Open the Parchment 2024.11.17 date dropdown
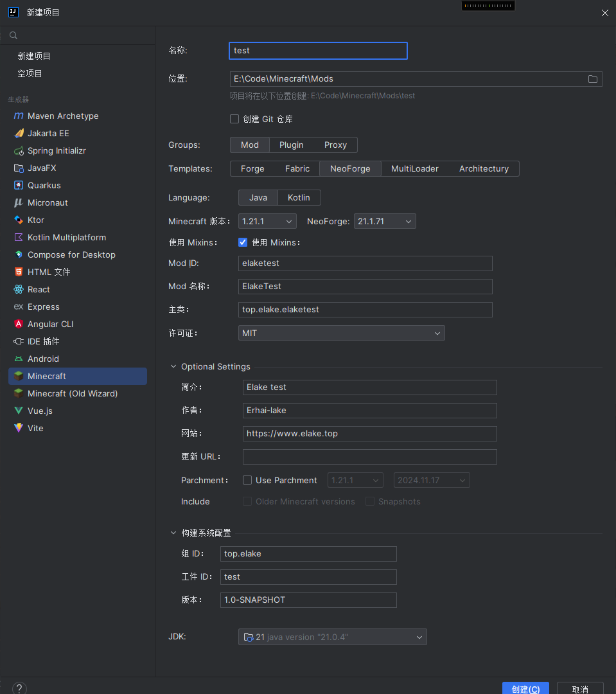 [432, 480]
